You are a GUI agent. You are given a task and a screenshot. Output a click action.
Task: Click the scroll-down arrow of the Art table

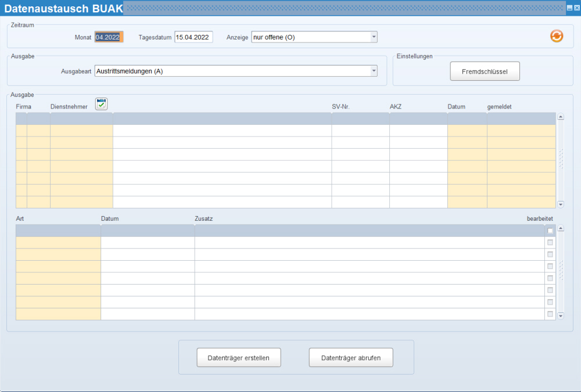(561, 316)
